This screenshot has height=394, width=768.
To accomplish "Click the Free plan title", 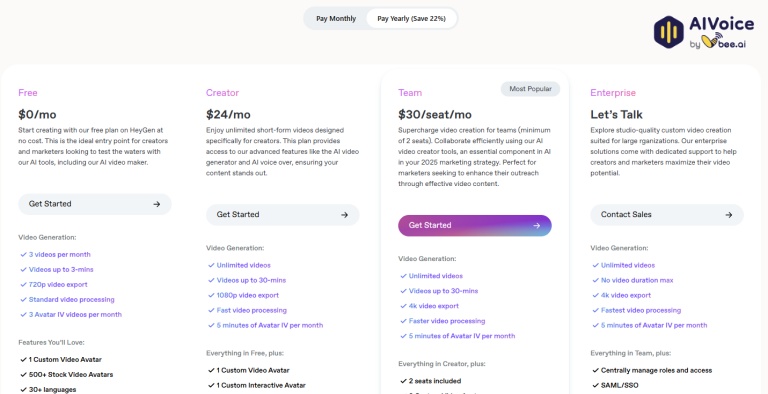I will tap(28, 93).
